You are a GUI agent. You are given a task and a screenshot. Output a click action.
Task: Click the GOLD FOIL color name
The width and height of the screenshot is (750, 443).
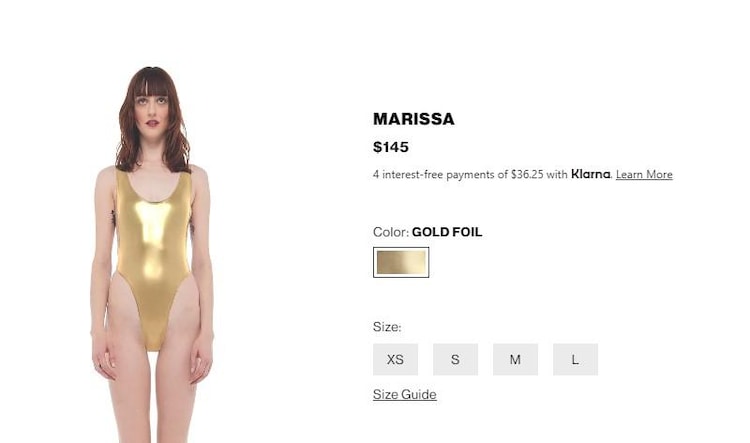447,232
